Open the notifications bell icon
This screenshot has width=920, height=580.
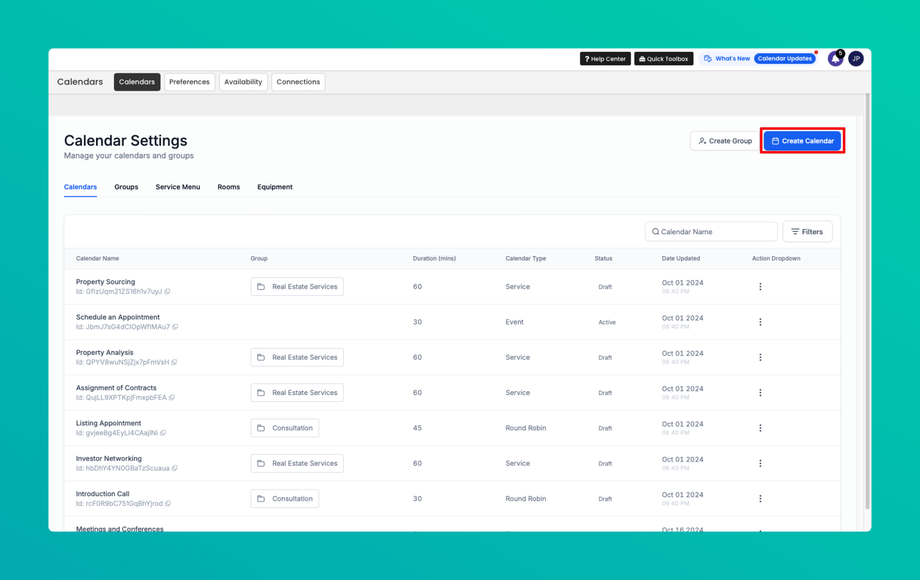pos(835,59)
